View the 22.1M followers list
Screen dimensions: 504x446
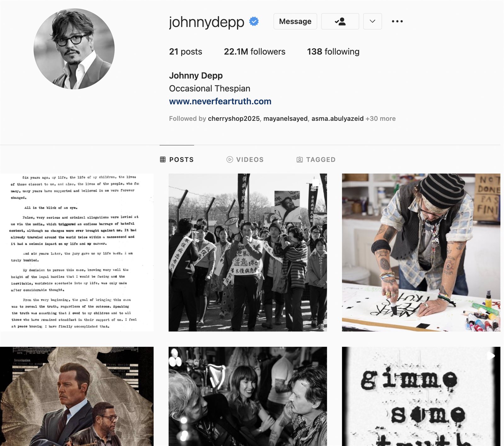255,52
